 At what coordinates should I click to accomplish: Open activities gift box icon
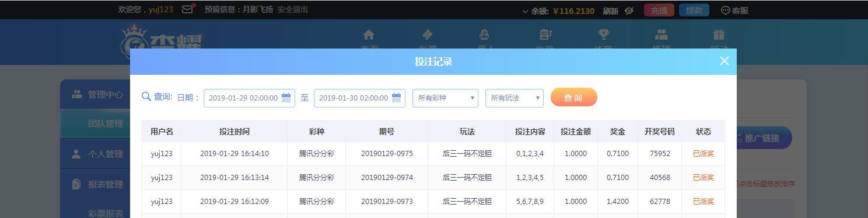point(719,35)
